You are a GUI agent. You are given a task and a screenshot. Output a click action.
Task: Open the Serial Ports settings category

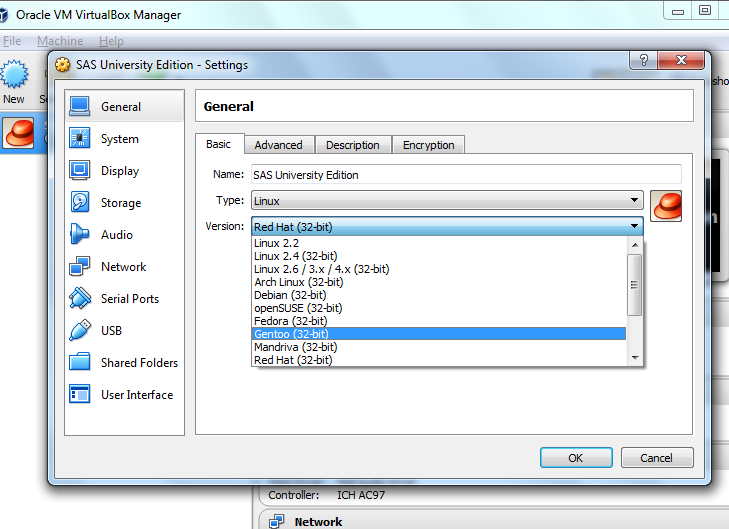(125, 298)
